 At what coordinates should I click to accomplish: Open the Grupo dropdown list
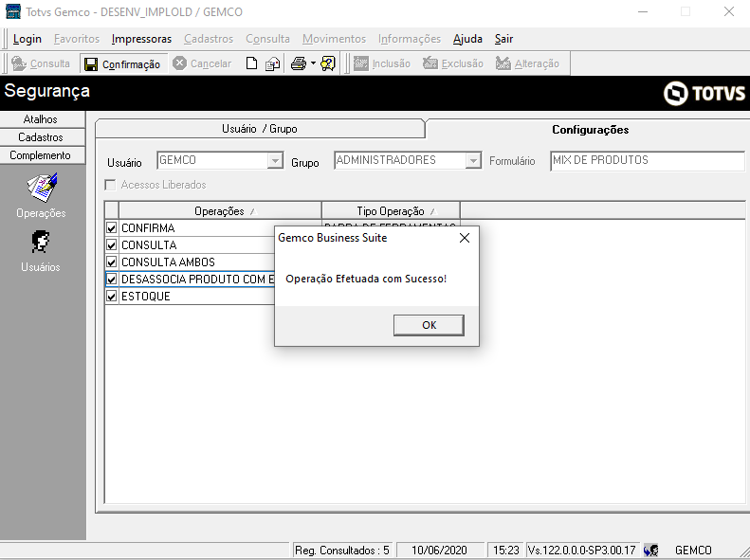tap(473, 160)
